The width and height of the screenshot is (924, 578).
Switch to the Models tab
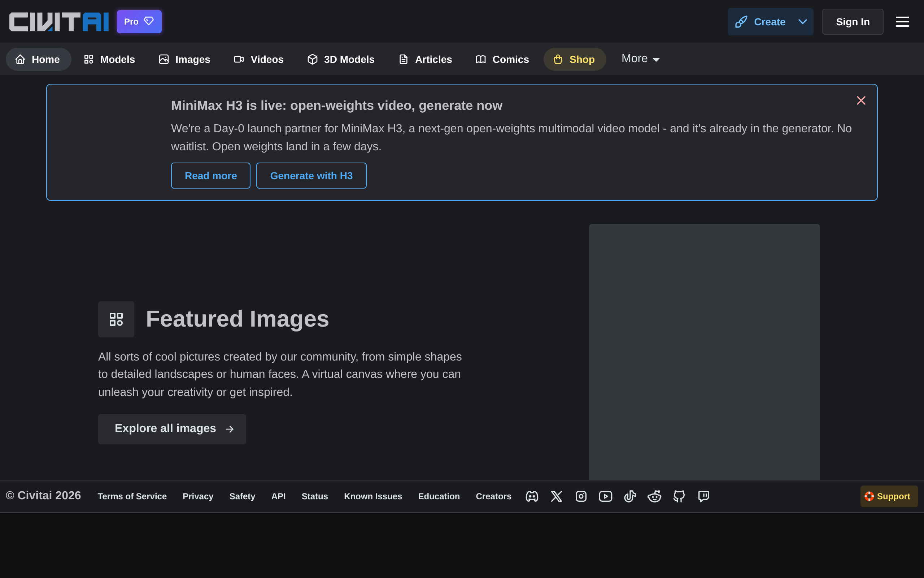click(110, 59)
